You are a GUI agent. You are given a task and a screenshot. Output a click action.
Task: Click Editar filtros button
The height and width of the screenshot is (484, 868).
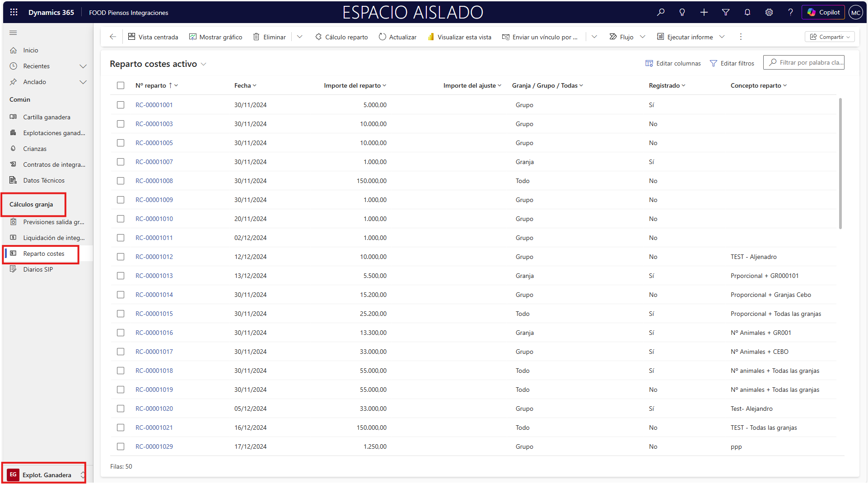(x=732, y=63)
